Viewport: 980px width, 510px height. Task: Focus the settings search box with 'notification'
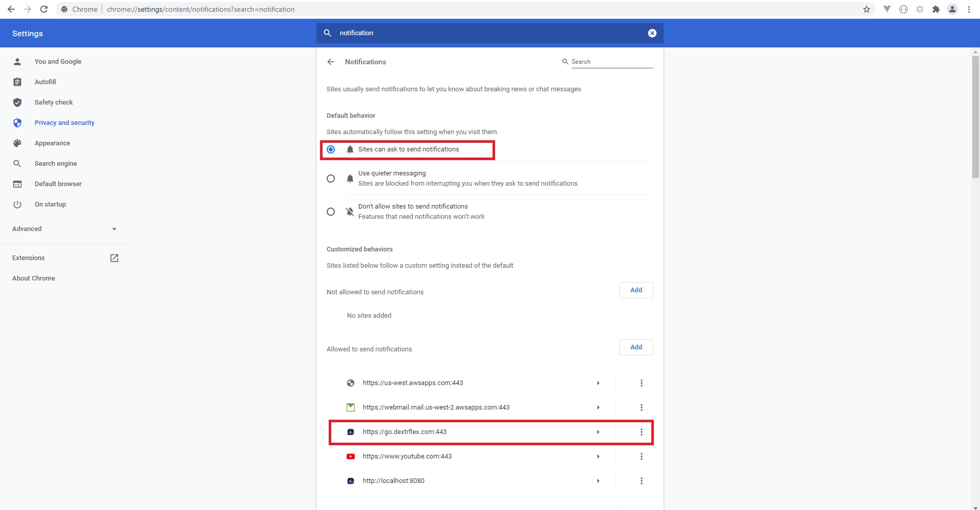pos(490,33)
